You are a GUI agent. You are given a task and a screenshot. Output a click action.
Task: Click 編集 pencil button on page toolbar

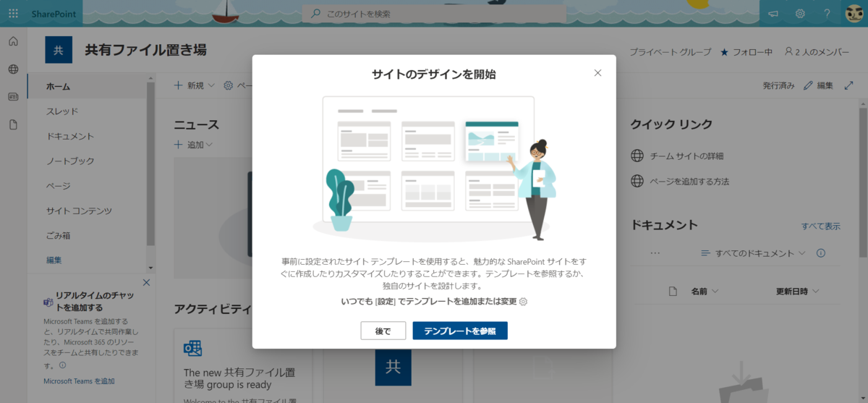click(x=819, y=85)
